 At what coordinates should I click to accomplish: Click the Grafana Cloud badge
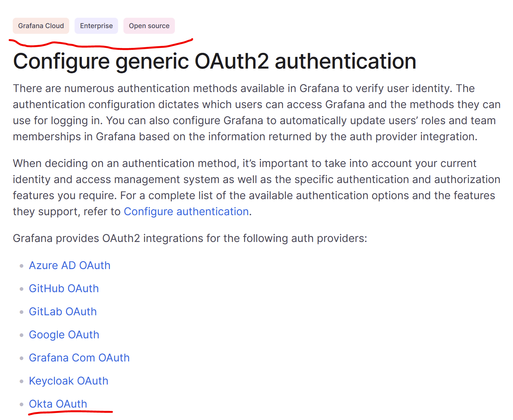(x=40, y=25)
